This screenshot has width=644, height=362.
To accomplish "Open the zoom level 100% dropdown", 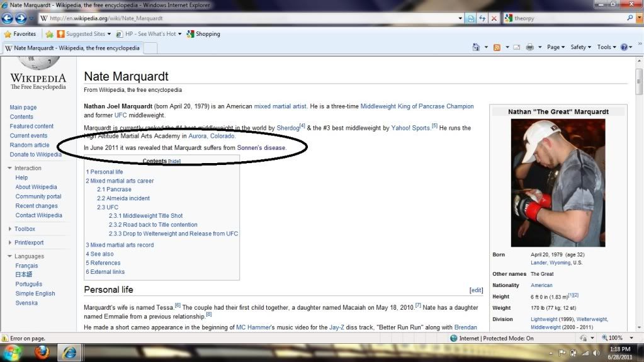I will 621,338.
